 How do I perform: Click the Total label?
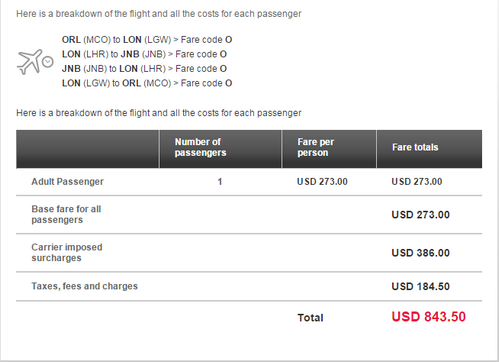point(310,318)
